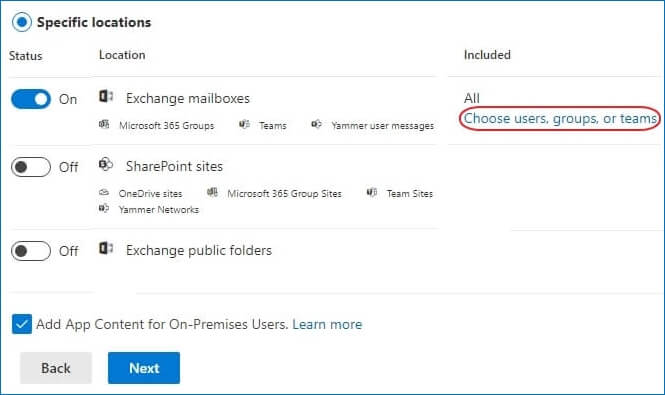This screenshot has width=665, height=395.
Task: Click the Teams icon under Exchange mailboxes
Action: pyautogui.click(x=244, y=124)
